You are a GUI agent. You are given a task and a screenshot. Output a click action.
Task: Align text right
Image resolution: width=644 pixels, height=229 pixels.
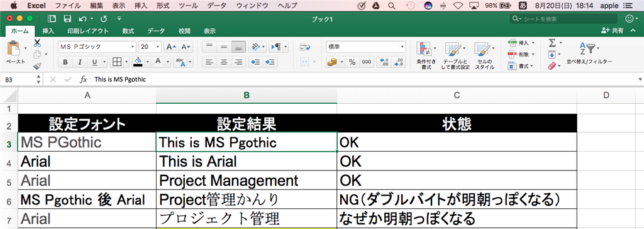[x=238, y=62]
